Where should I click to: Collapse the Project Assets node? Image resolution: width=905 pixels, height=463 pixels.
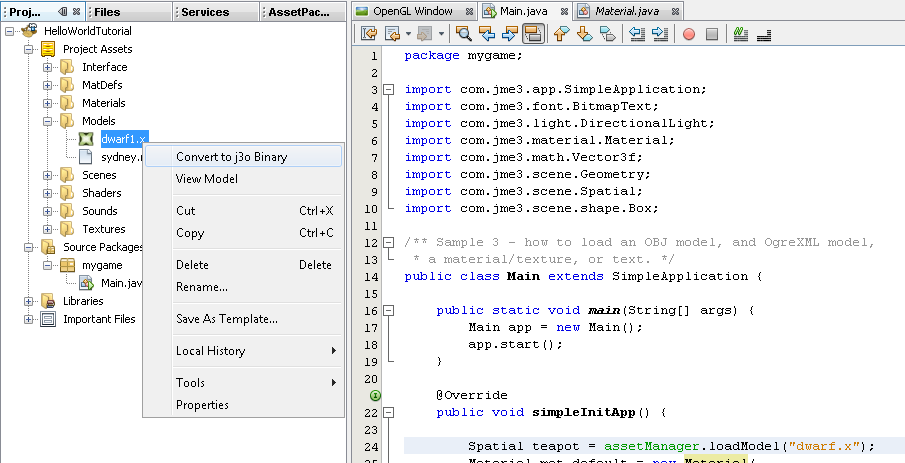click(x=28, y=49)
